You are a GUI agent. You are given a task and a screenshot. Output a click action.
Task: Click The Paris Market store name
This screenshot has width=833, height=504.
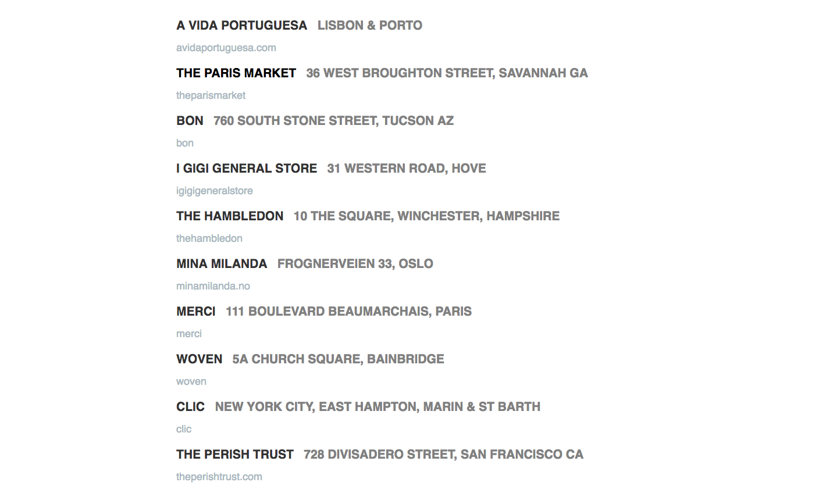(x=236, y=73)
